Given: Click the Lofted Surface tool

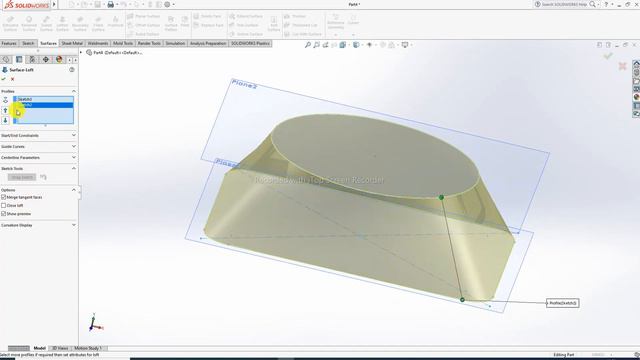Looking at the screenshot, I should click(x=62, y=24).
